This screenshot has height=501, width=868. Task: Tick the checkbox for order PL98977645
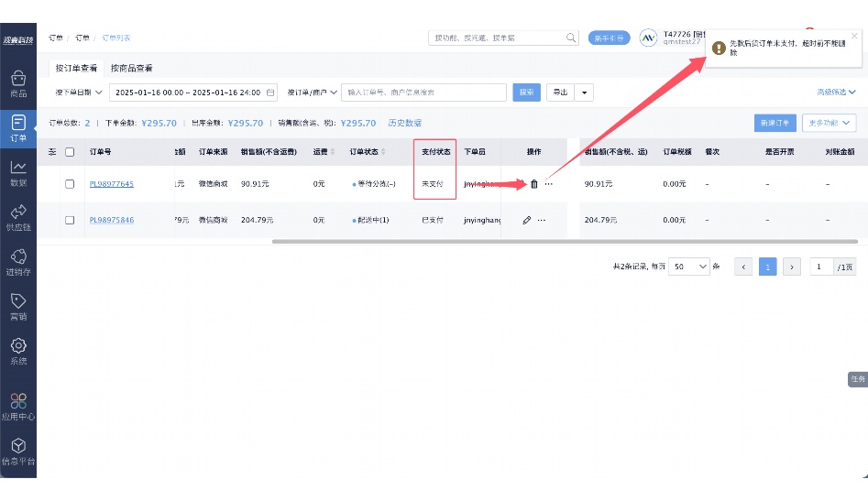70,184
